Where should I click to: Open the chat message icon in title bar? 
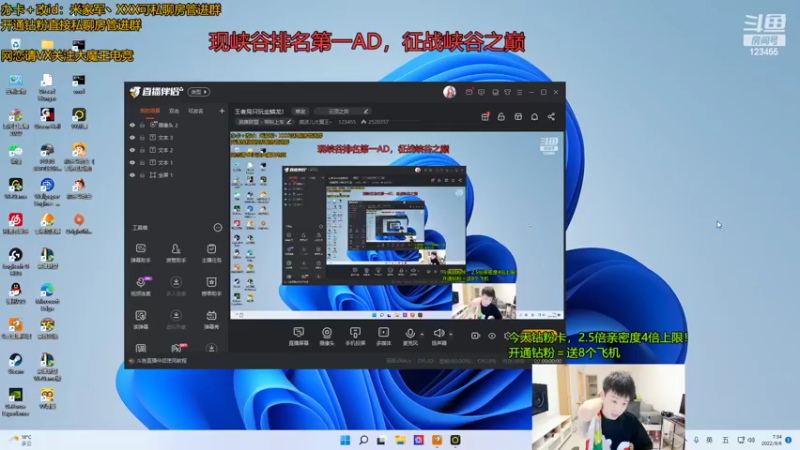click(x=481, y=92)
